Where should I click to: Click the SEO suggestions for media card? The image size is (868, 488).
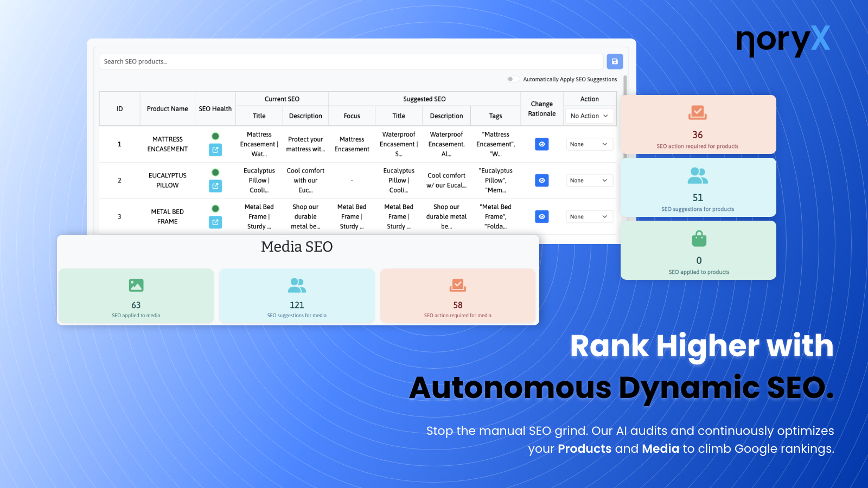[x=297, y=296]
